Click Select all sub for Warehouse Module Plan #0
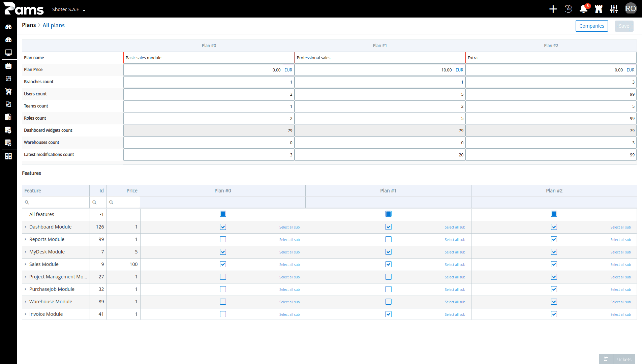The width and height of the screenshot is (642, 364). [x=289, y=302]
